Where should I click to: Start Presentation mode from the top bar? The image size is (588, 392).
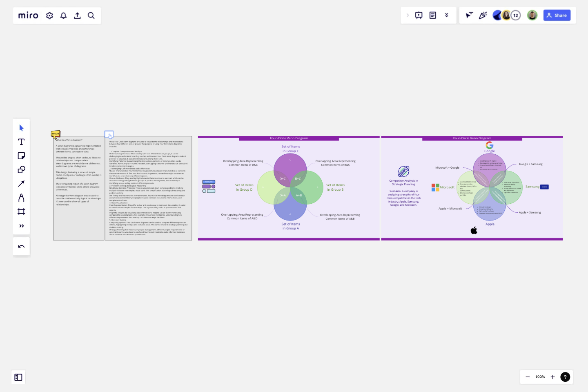(419, 15)
